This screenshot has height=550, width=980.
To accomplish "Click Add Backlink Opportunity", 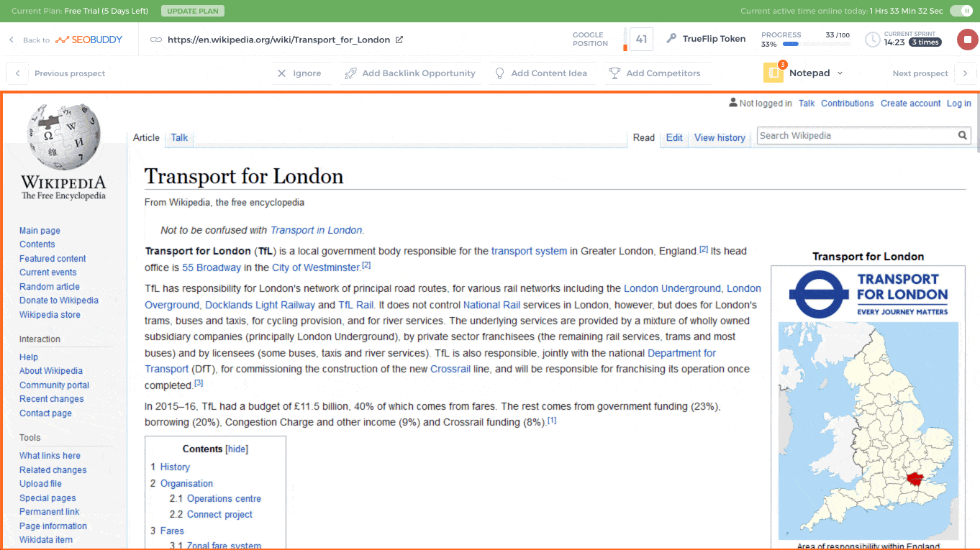I will [410, 73].
